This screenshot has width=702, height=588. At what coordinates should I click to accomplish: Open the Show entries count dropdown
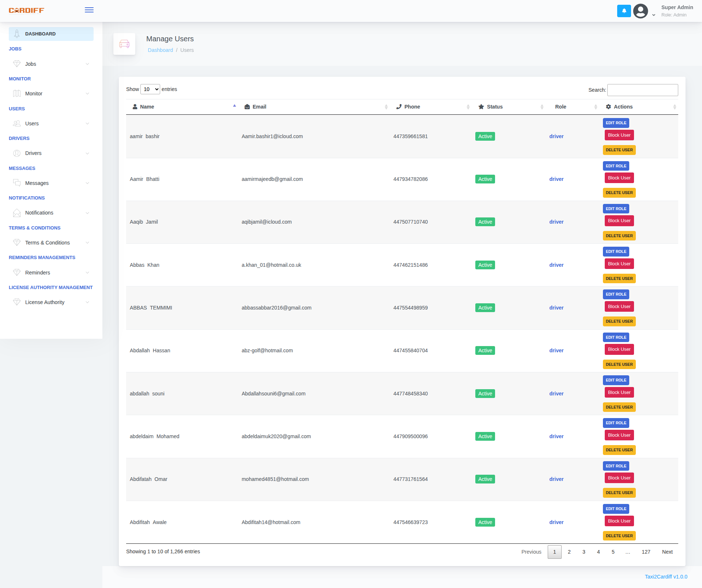click(150, 89)
